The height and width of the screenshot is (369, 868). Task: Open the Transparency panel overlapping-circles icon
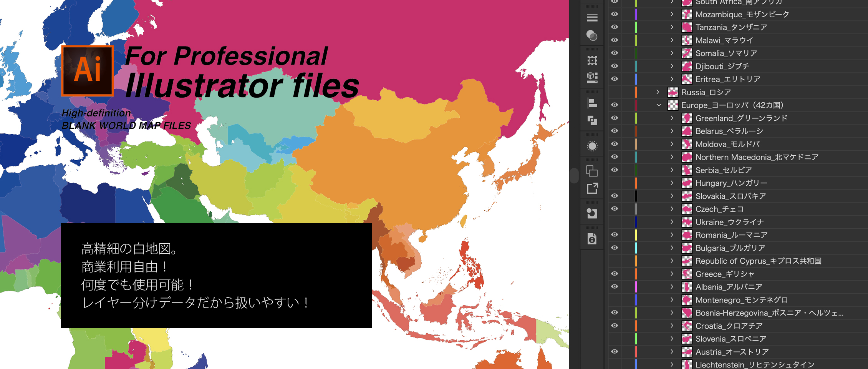592,35
